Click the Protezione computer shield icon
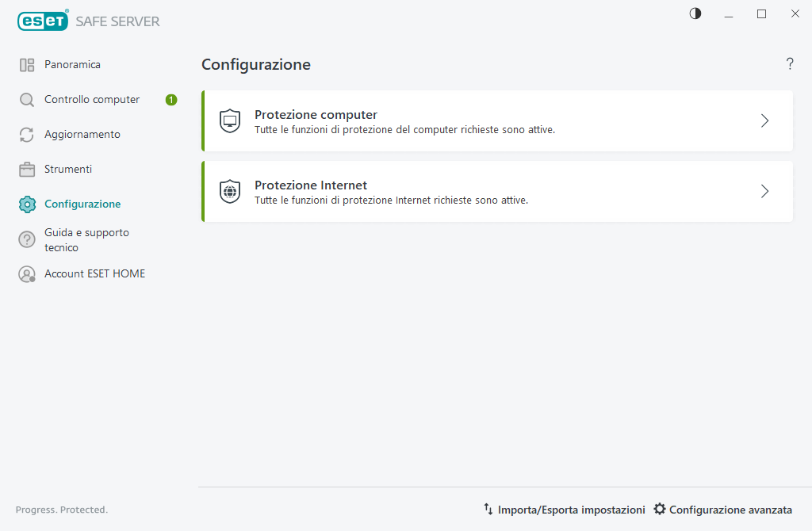Viewport: 812px width, 531px height. point(230,121)
